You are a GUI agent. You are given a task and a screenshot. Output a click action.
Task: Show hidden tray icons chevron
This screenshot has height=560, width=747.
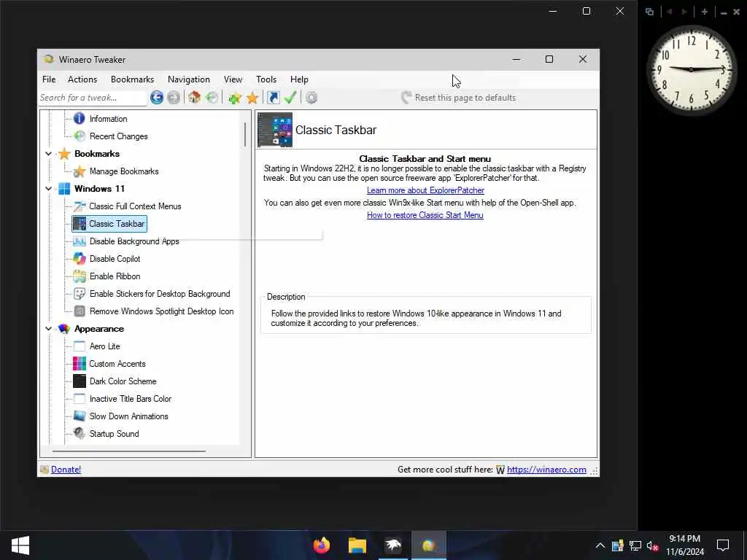(600, 545)
